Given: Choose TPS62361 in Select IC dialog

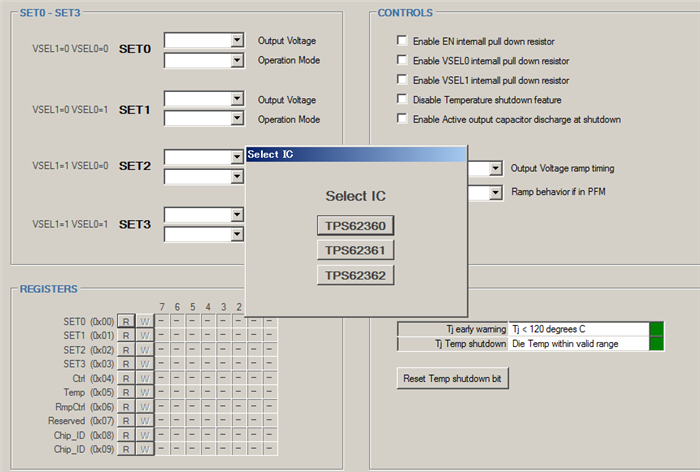Looking at the screenshot, I should (355, 250).
